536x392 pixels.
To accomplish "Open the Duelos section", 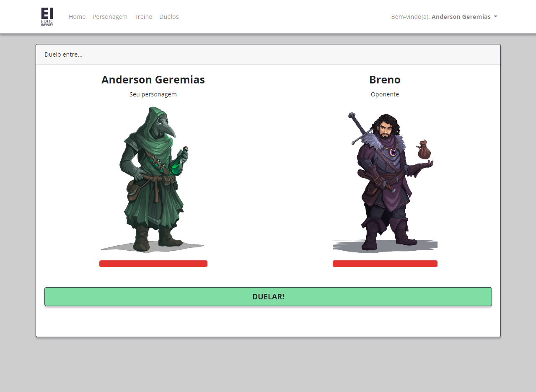I will pos(169,17).
